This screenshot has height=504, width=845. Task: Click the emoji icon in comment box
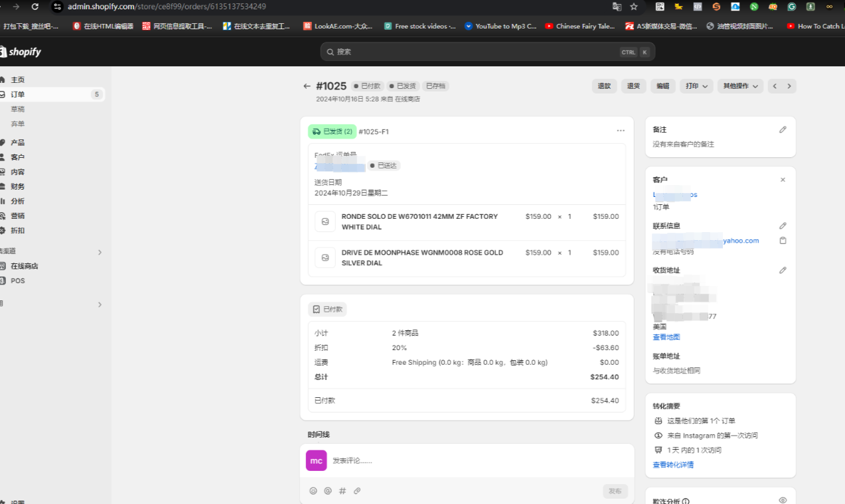[x=313, y=491]
